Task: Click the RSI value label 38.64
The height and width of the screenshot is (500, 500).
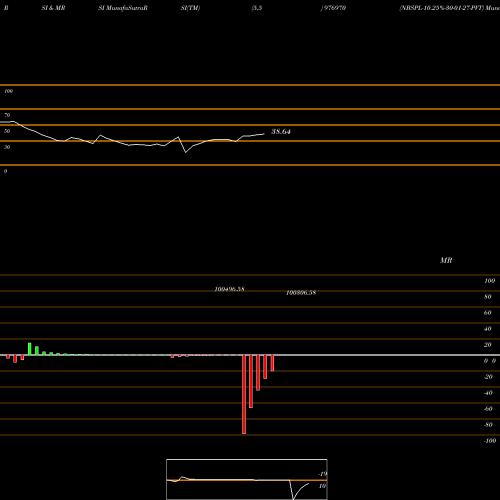Action: 281,132
